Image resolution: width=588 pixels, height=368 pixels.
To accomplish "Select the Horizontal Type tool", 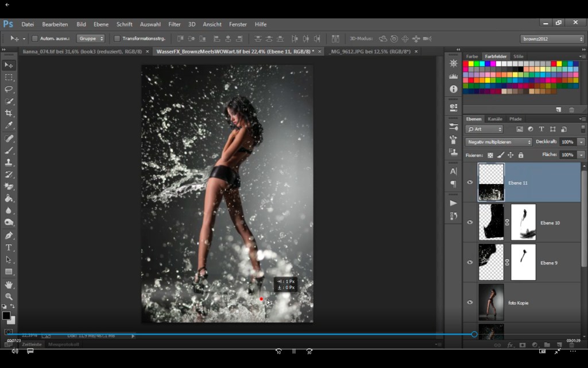I will 9,247.
